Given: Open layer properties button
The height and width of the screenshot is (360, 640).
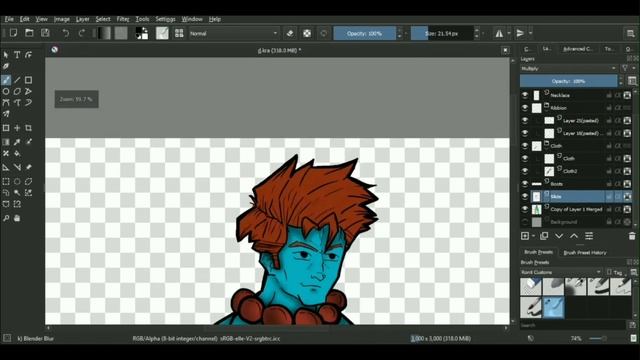Looking at the screenshot, I should (x=589, y=236).
